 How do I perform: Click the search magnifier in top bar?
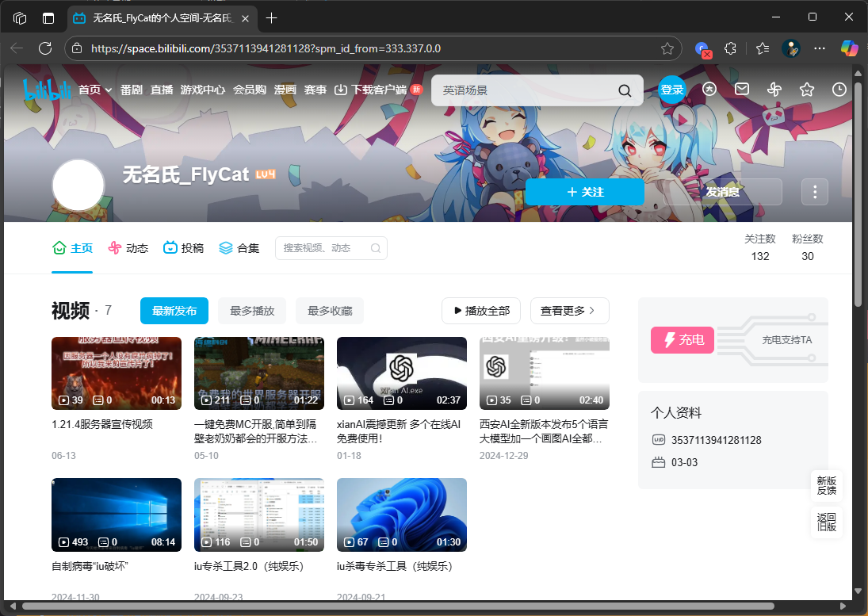click(625, 90)
